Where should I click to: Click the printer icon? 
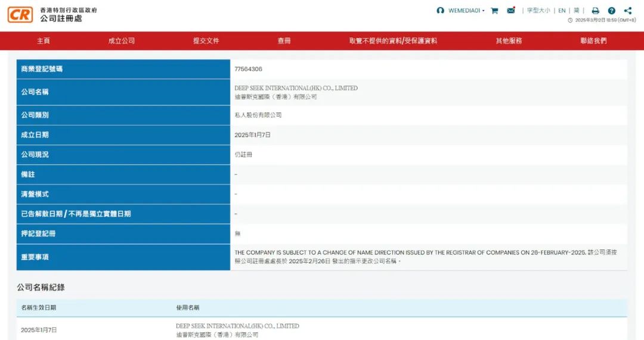595,11
